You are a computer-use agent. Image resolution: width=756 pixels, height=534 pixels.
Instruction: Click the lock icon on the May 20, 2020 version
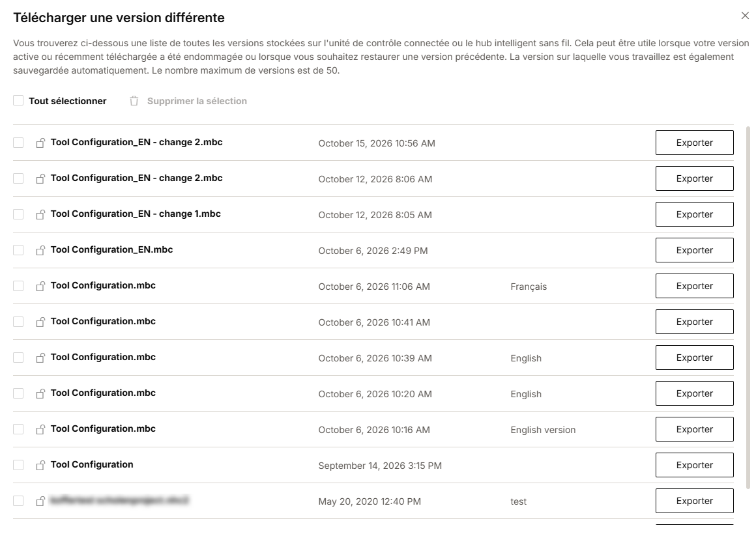pyautogui.click(x=40, y=501)
